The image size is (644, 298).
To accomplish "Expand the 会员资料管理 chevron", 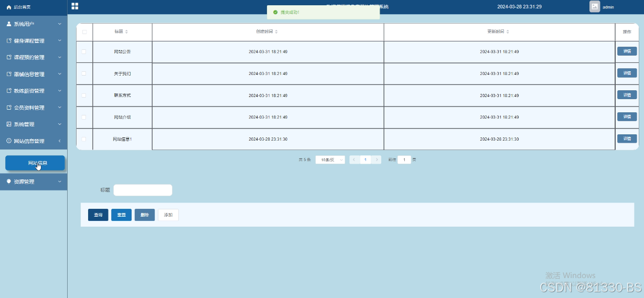I will click(59, 108).
